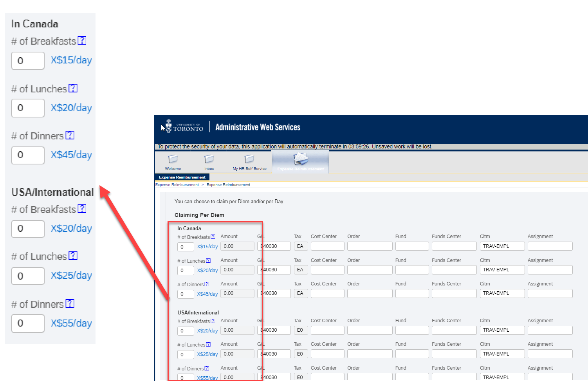Click Tax field in Canada Breakfasts row
Image resolution: width=588 pixels, height=381 pixels.
tap(301, 246)
